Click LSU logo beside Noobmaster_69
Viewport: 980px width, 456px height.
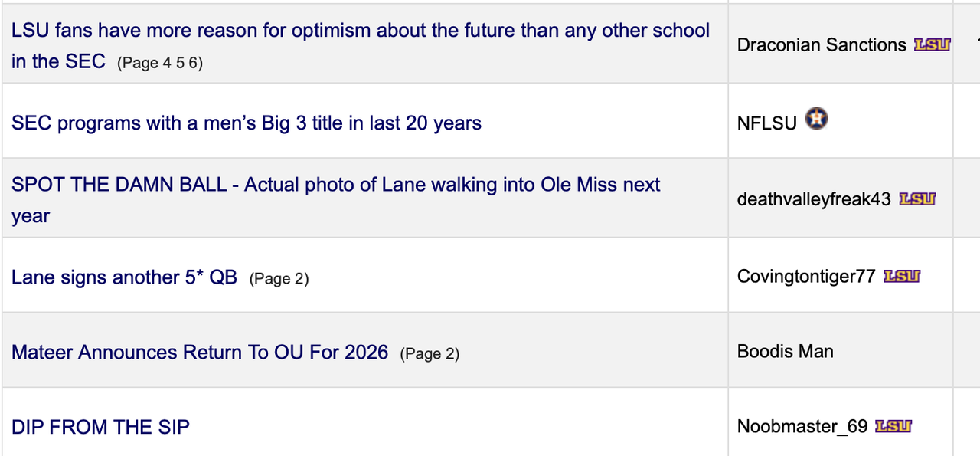(893, 426)
